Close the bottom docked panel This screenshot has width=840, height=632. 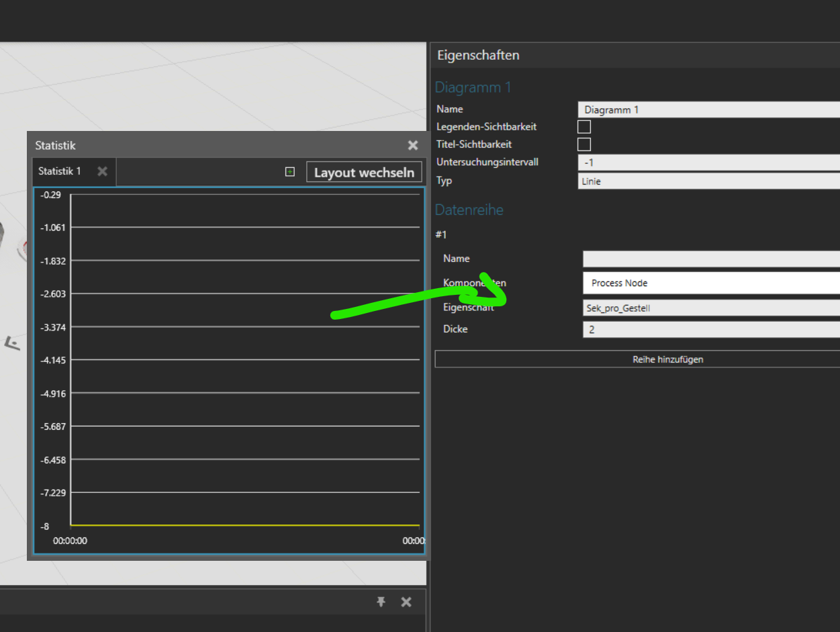[406, 602]
